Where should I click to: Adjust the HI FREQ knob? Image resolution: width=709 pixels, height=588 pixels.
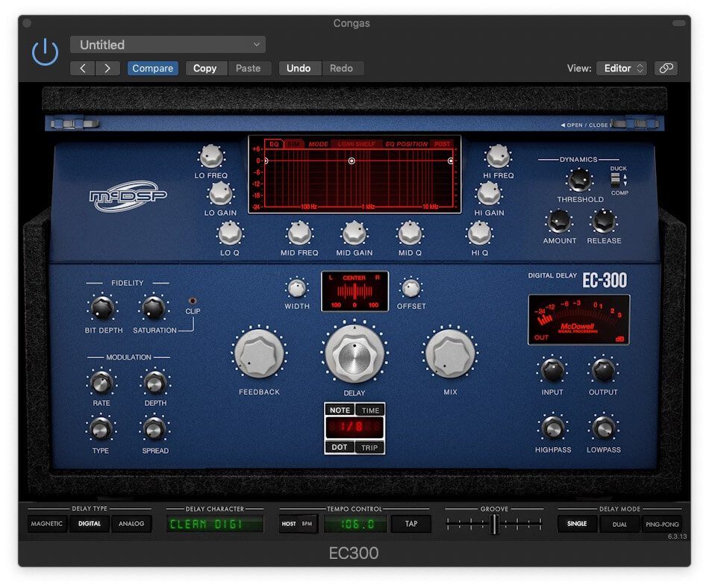click(498, 157)
